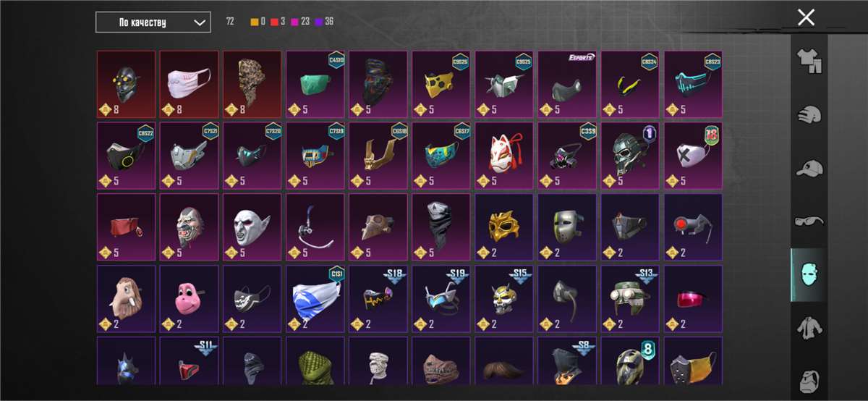The image size is (868, 401).
Task: Close the inventory with the X
Action: tap(806, 17)
